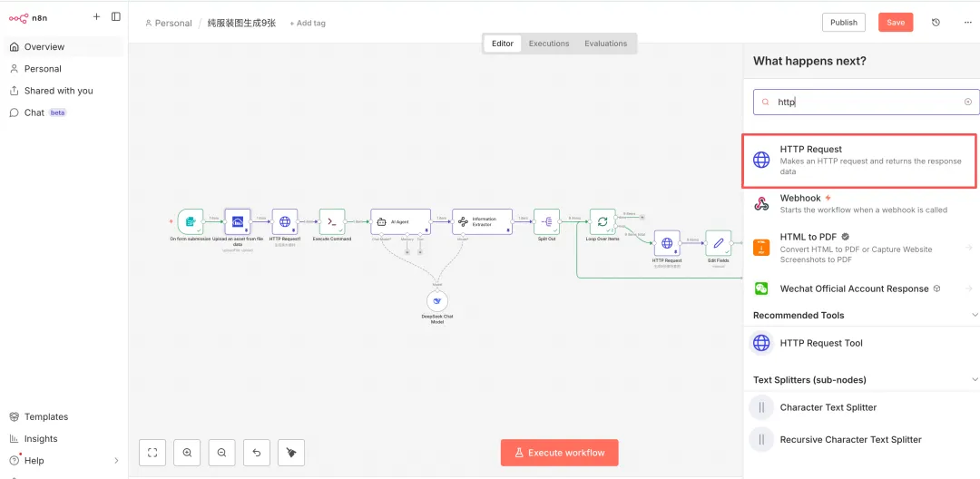Screen dimensions: 980x479
Task: Click the done output plus of Loop Over Items
Action: (642, 217)
